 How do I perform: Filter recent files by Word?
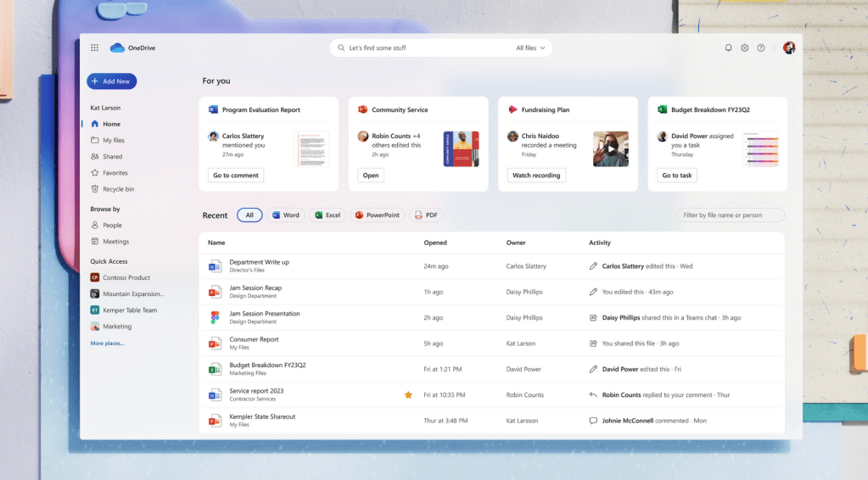click(x=285, y=215)
